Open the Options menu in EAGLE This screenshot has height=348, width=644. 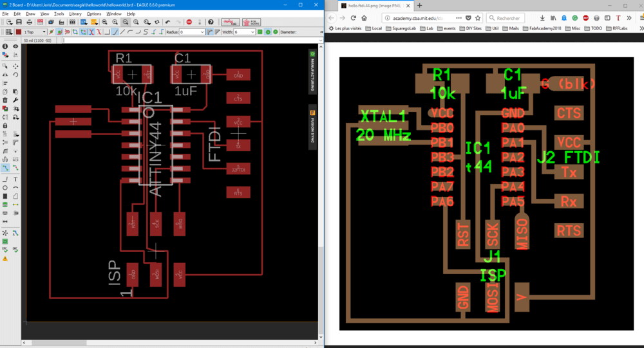[93, 14]
